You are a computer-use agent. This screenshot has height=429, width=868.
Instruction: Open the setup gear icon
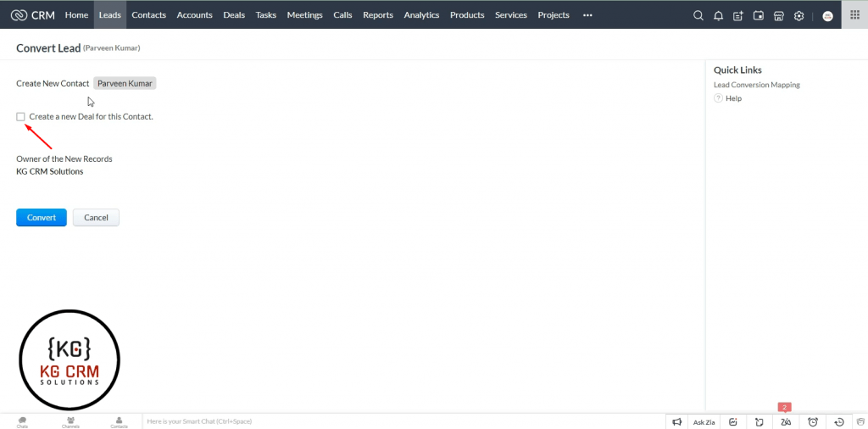[x=798, y=15]
